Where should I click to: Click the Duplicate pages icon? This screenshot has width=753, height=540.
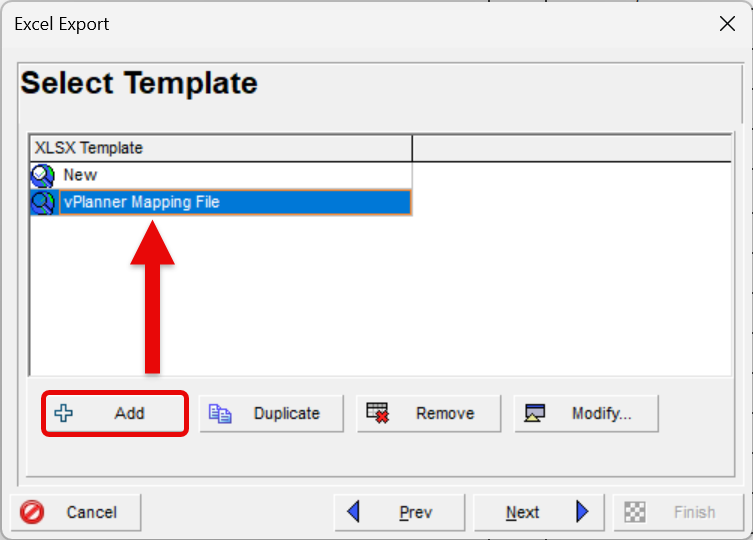click(x=220, y=413)
